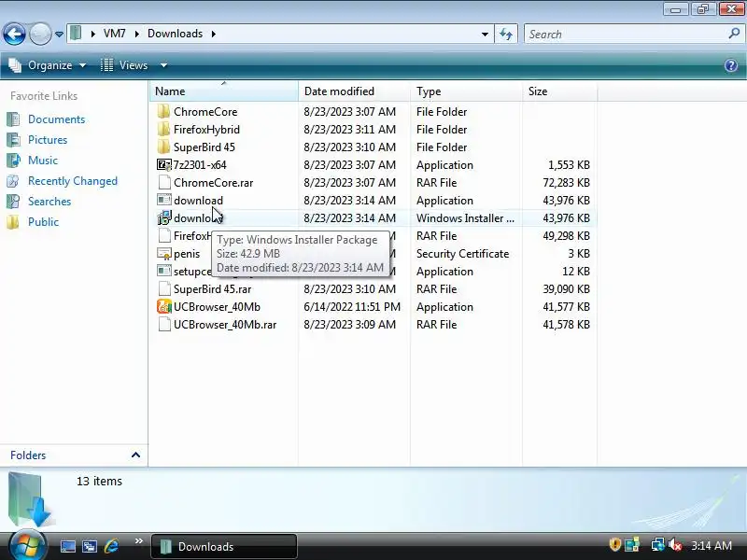
Task: Select VM7 in the address breadcrumb
Action: pyautogui.click(x=114, y=34)
